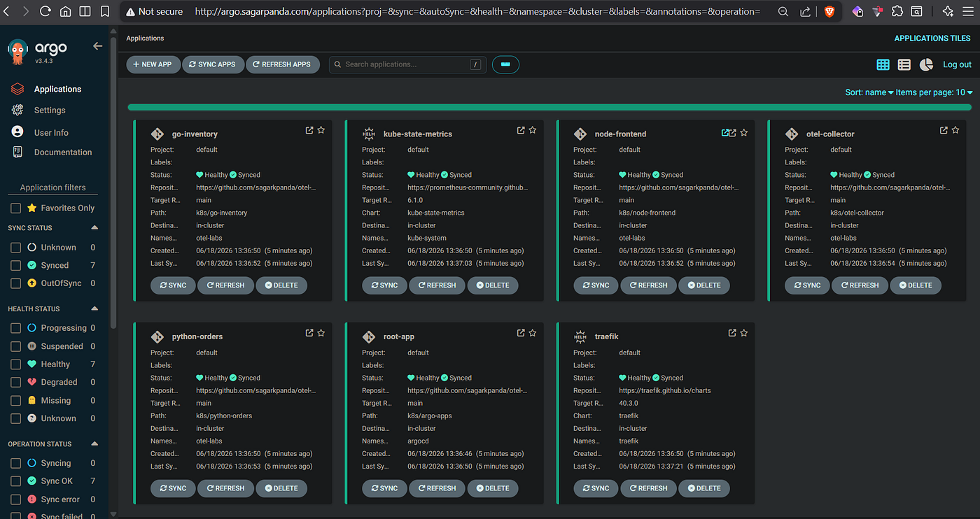This screenshot has width=980, height=519.
Task: Switch to list view icon
Action: point(904,64)
